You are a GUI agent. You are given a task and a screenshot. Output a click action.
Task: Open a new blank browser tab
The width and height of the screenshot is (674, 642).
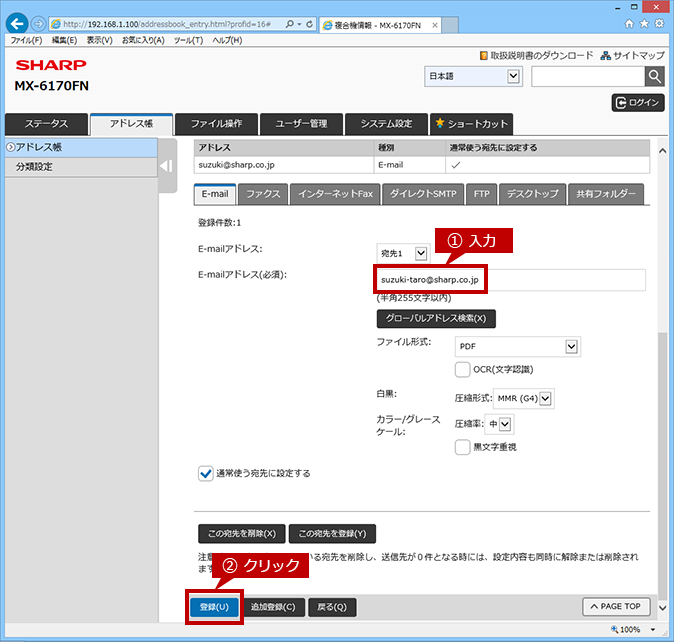click(450, 25)
